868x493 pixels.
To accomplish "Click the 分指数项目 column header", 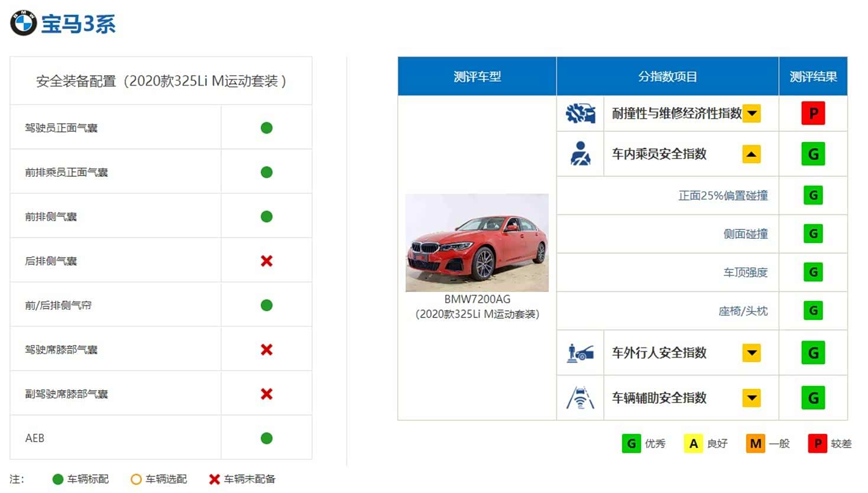I will click(667, 76).
